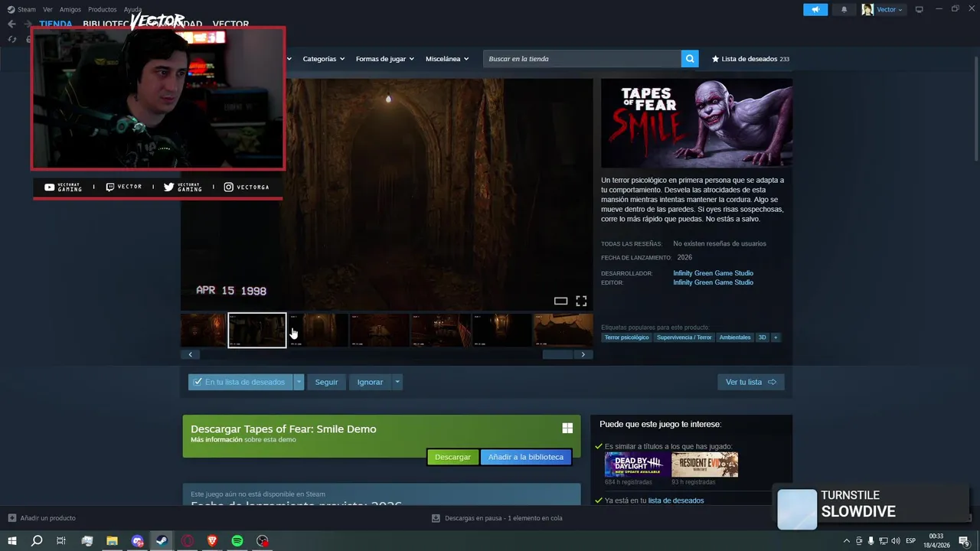
Task: Open the editor Infinity Green Game Studio link
Action: pyautogui.click(x=713, y=282)
